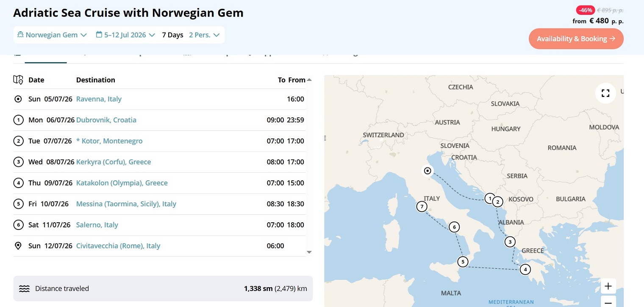Click map marker 3 for Corfu
Screen dimensions: 644x307
(x=510, y=242)
